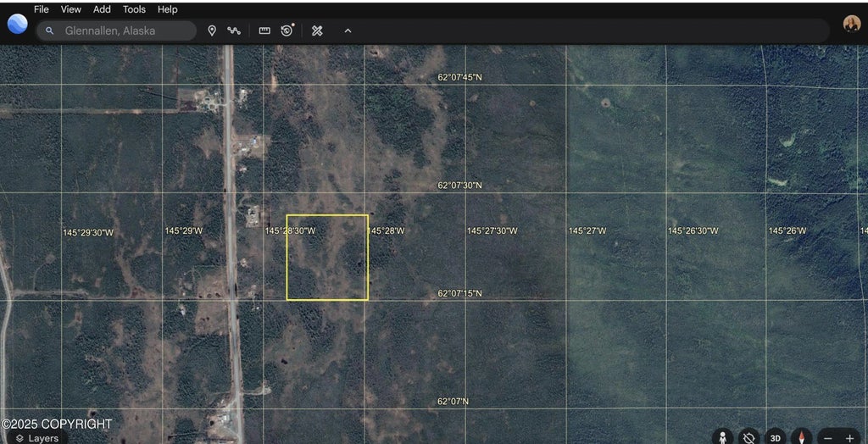
Task: Activate the measure ruler tool
Action: click(x=264, y=31)
